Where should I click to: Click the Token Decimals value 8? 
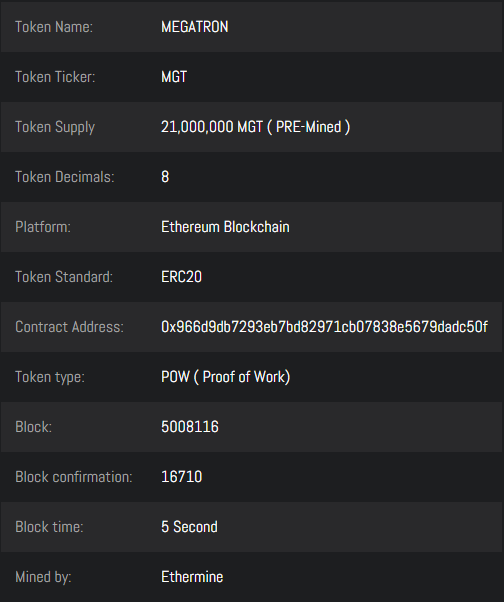pyautogui.click(x=165, y=177)
